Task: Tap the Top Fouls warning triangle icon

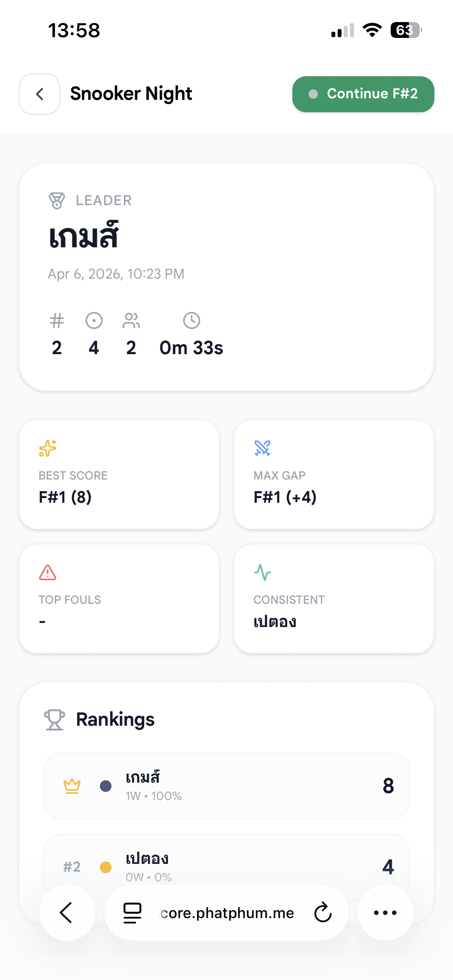Action: point(48,572)
